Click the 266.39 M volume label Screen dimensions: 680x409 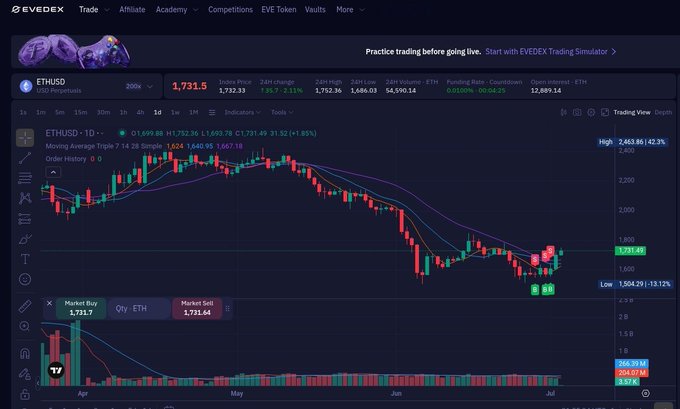(632, 363)
